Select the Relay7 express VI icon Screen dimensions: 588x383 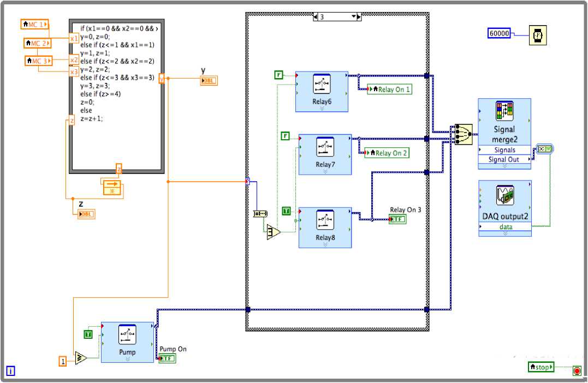point(325,147)
